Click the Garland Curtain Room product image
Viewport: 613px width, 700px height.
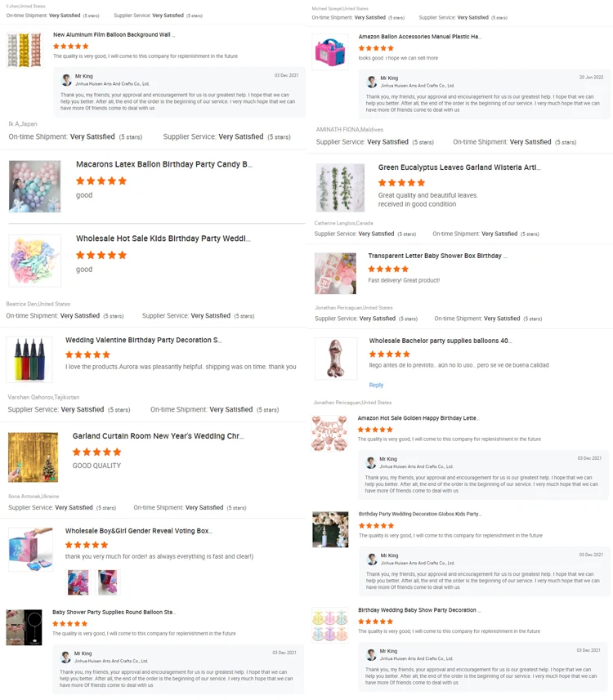33,457
